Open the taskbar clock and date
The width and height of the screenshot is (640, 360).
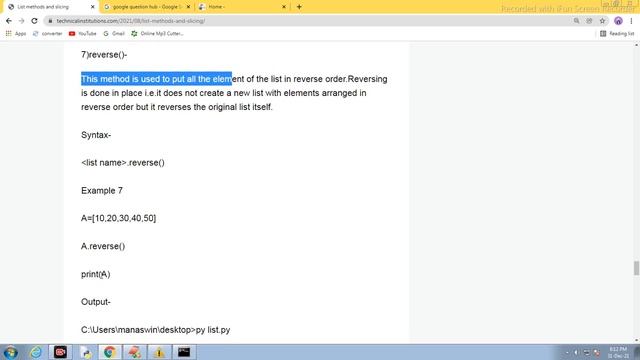pyautogui.click(x=618, y=352)
